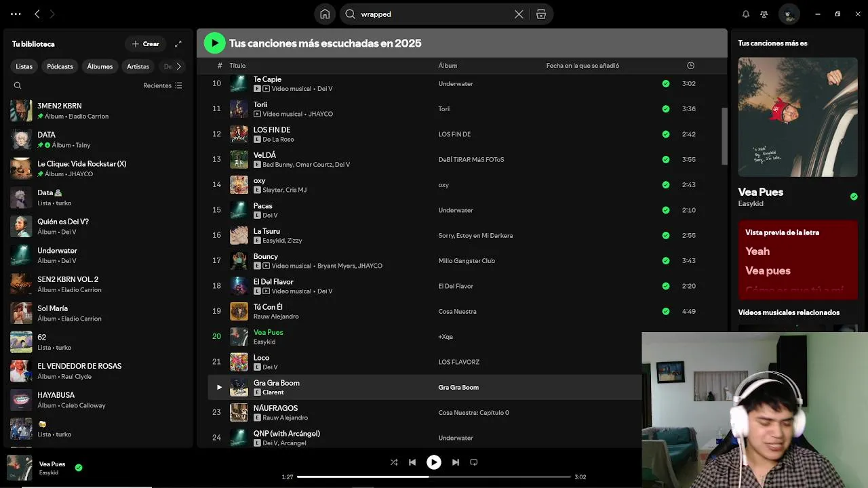Viewport: 868px width, 488px height.
Task: Open notifications bell
Action: point(746,14)
